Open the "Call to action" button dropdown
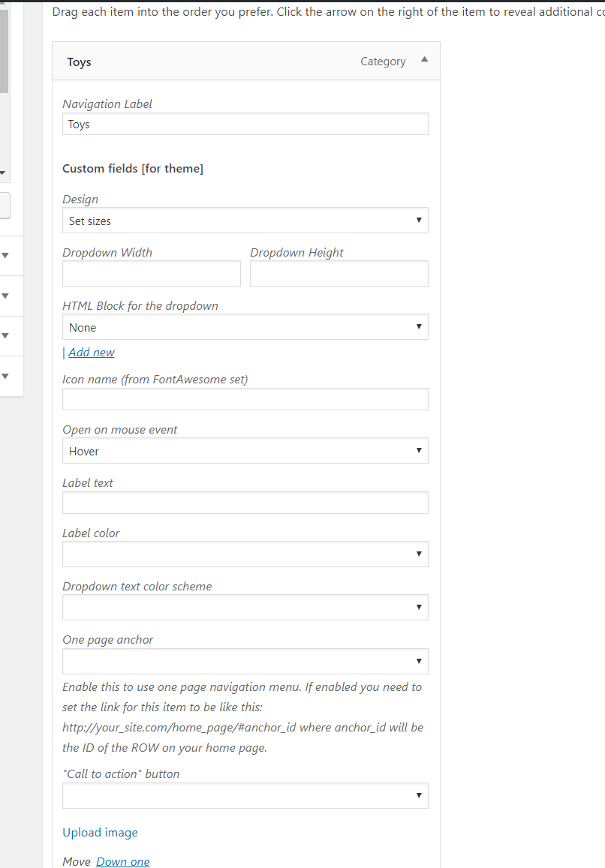605x868 pixels. [x=245, y=796]
